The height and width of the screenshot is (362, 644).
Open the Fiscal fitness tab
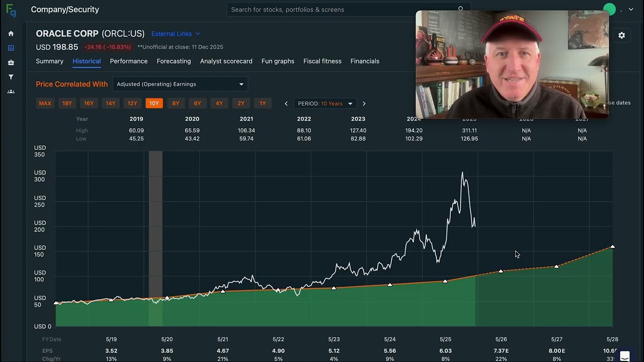(x=323, y=61)
